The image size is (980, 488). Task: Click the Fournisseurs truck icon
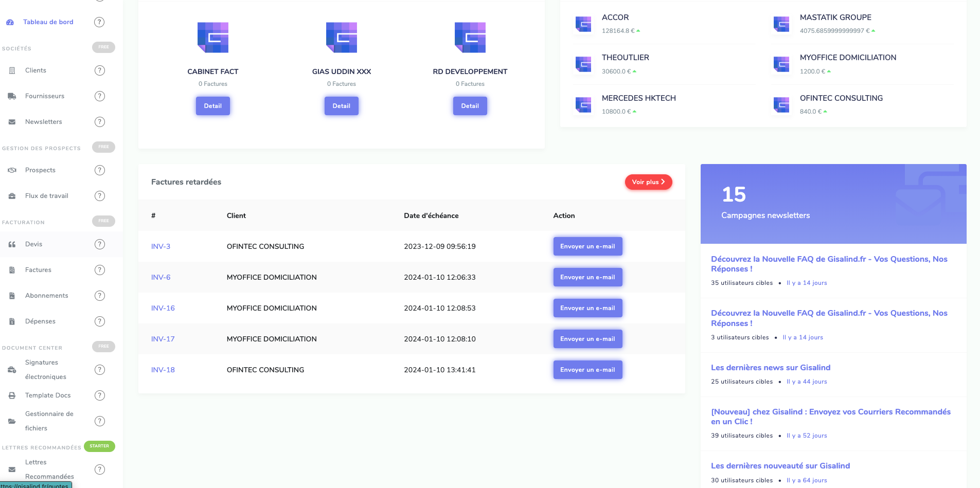[12, 96]
